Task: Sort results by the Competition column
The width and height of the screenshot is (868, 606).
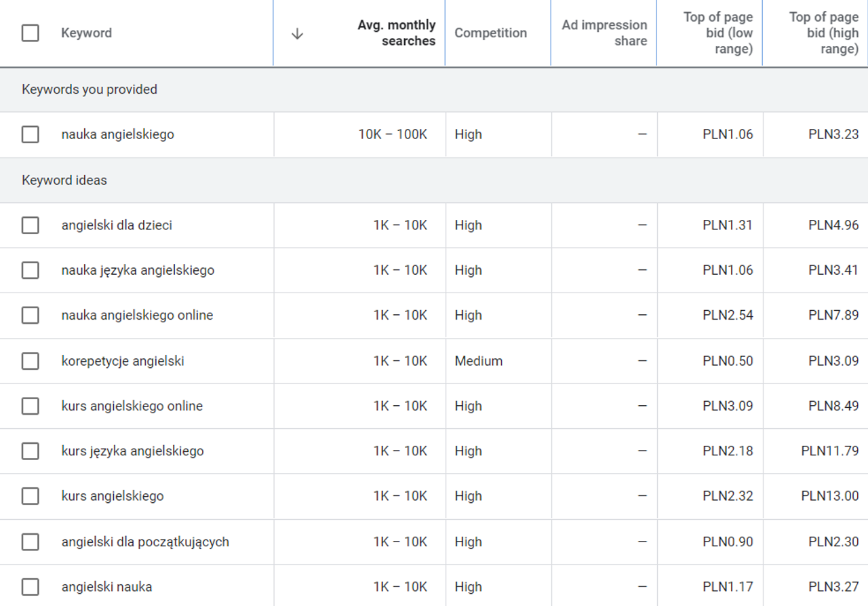Action: pyautogui.click(x=490, y=32)
